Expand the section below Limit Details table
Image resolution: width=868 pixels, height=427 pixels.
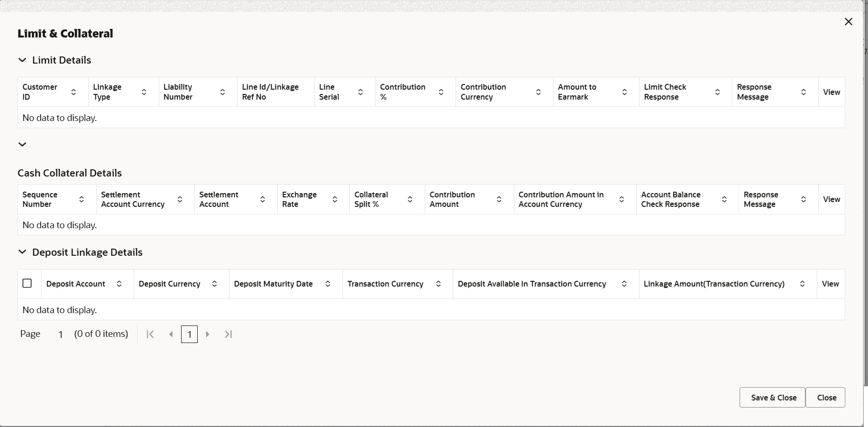click(22, 144)
